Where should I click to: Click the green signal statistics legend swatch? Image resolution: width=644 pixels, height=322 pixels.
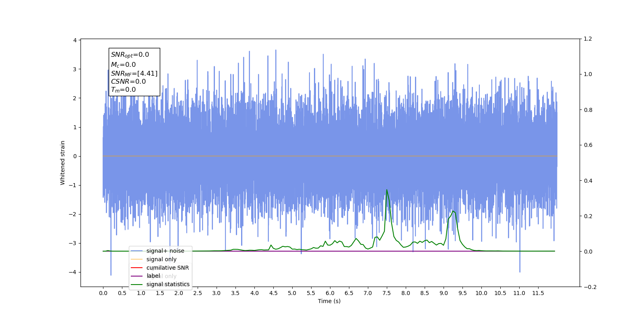137,284
